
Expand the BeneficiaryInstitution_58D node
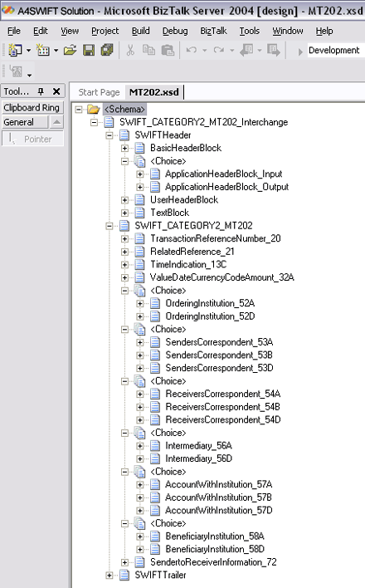(x=140, y=549)
